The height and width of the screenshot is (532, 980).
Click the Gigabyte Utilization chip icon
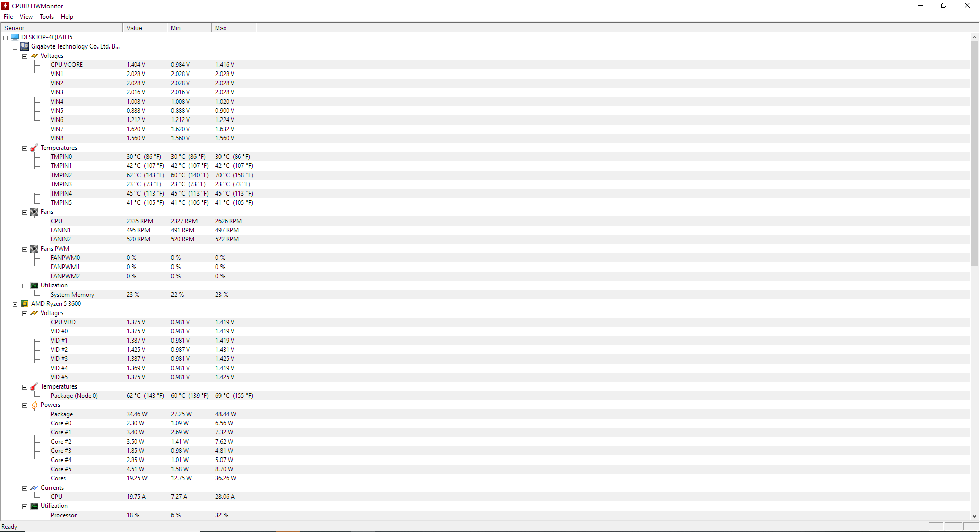tap(34, 285)
